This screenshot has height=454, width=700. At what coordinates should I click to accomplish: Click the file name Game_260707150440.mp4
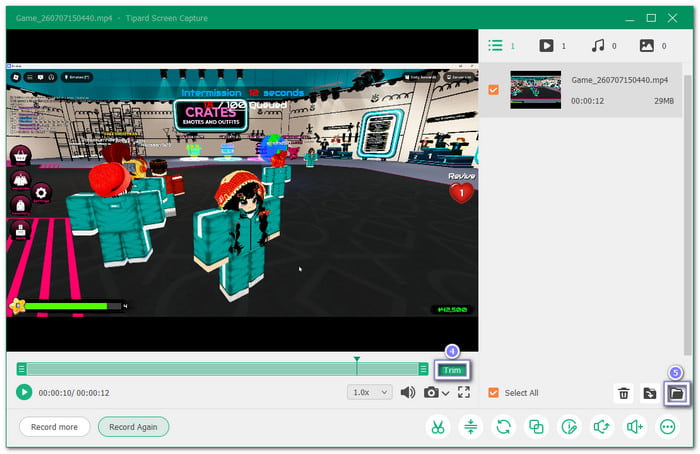[620, 80]
